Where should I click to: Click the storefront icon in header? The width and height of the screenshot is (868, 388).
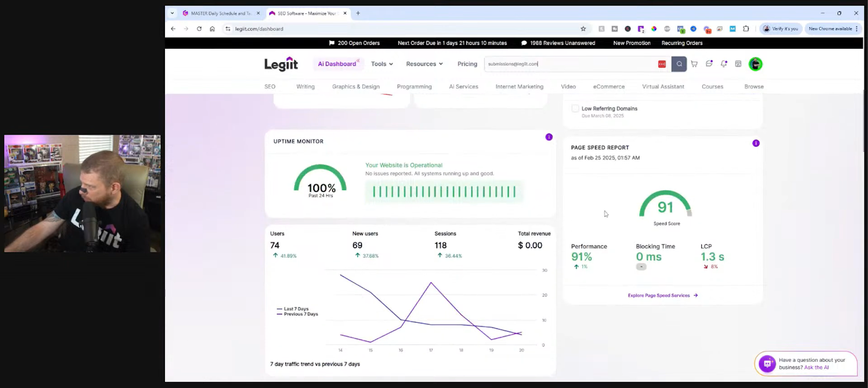(738, 64)
